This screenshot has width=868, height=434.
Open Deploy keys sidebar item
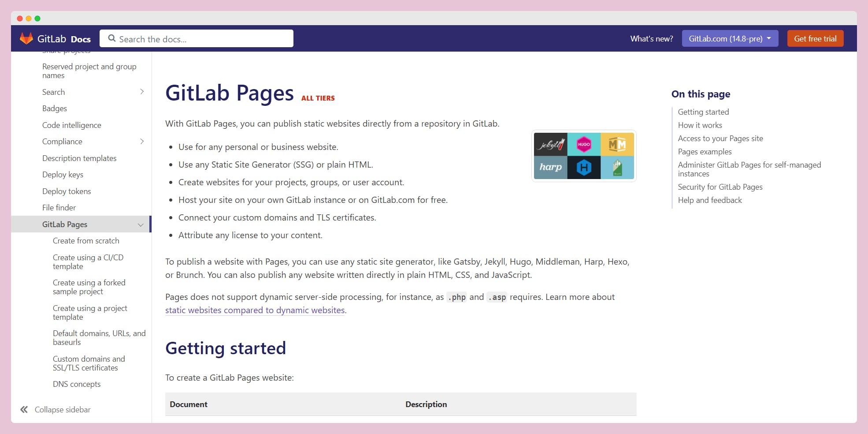pyautogui.click(x=63, y=175)
